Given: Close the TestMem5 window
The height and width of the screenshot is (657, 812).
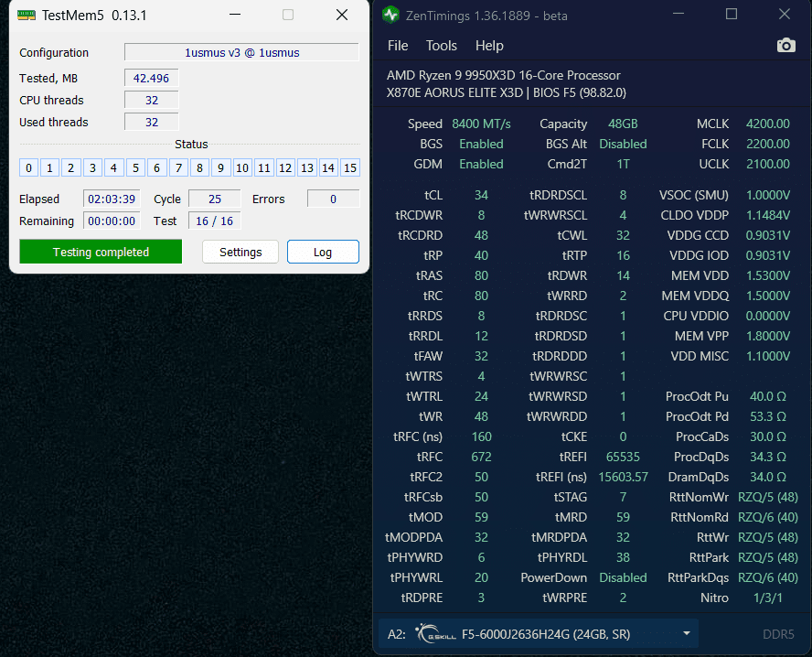Looking at the screenshot, I should click(x=342, y=15).
